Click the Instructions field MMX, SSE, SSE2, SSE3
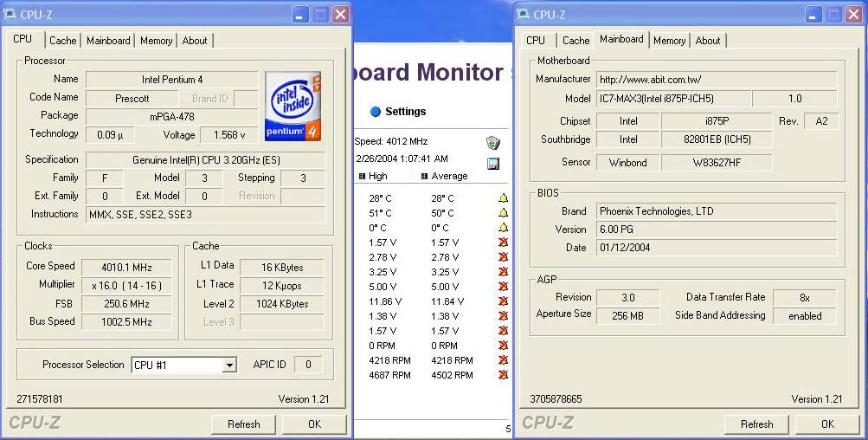868x440 pixels. [x=206, y=215]
